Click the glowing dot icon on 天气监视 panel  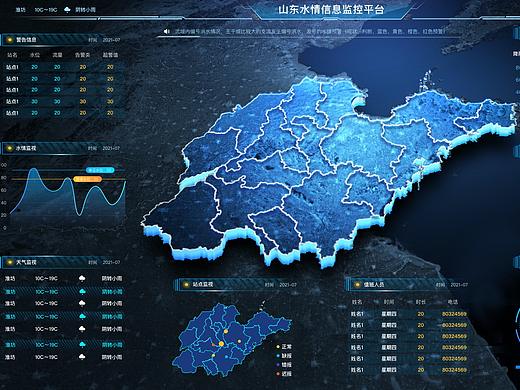[x=10, y=262]
